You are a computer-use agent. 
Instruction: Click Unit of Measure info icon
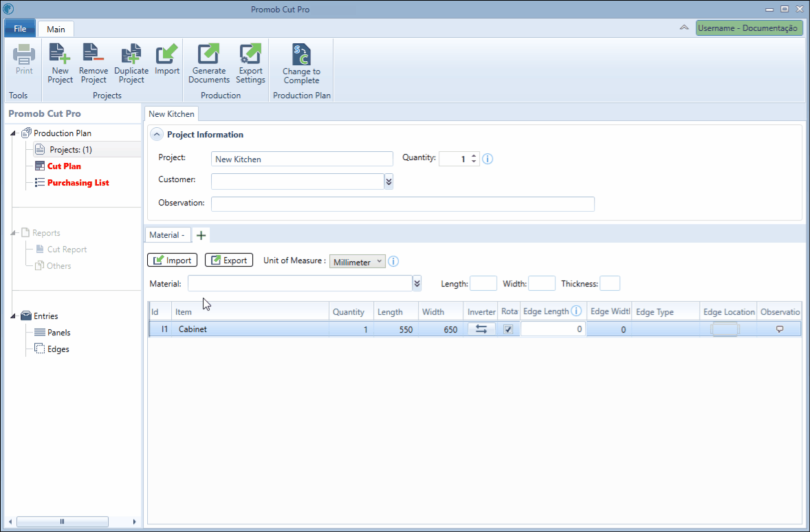coord(393,261)
